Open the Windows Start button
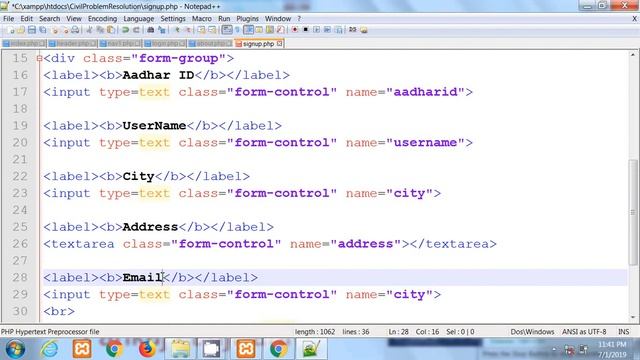 pyautogui.click(x=16, y=349)
